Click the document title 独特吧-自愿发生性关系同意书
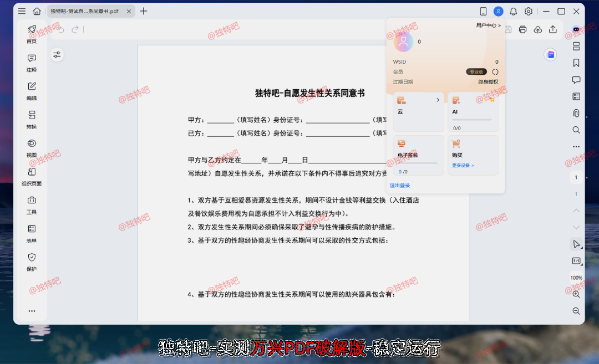 [x=310, y=93]
